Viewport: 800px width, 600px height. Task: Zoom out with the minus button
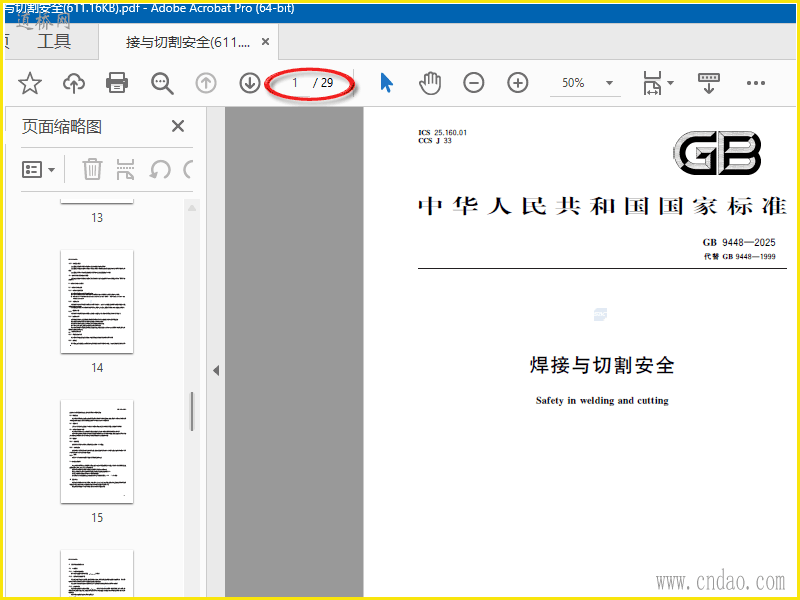[x=473, y=83]
